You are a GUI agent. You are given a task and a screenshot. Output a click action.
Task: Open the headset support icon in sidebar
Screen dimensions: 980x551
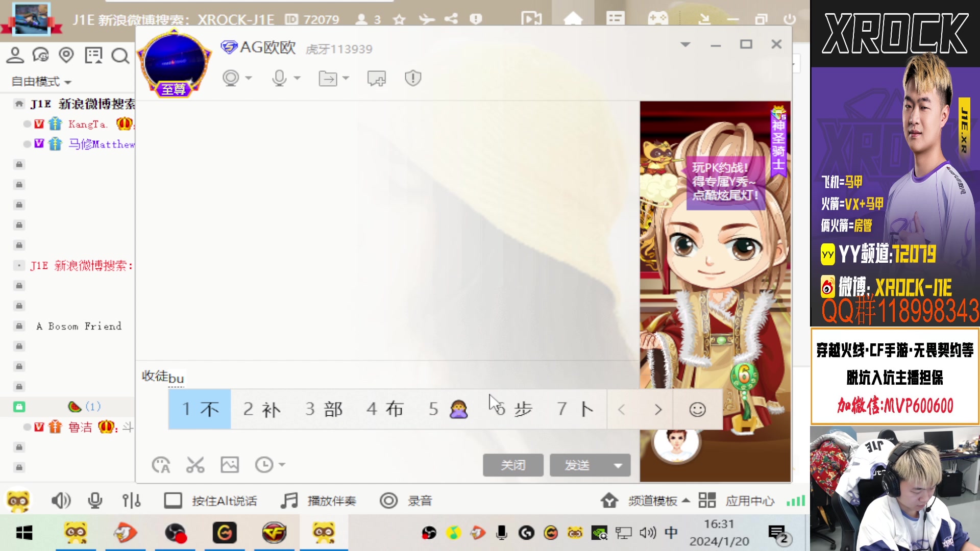pyautogui.click(x=41, y=55)
